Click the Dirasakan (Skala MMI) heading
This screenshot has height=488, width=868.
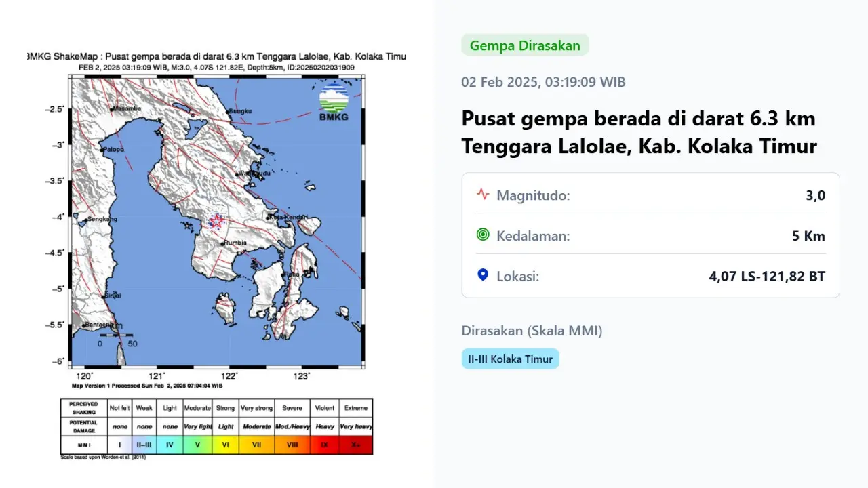tap(532, 331)
